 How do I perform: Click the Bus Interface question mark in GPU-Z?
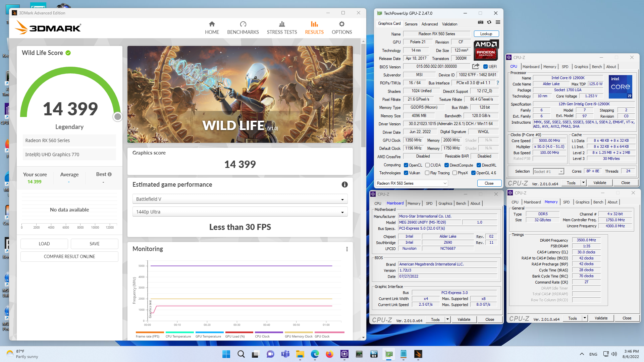tap(498, 83)
